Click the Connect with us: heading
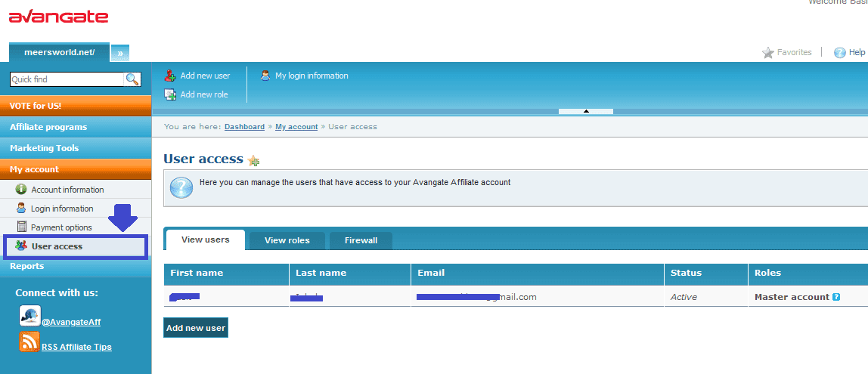 [57, 292]
